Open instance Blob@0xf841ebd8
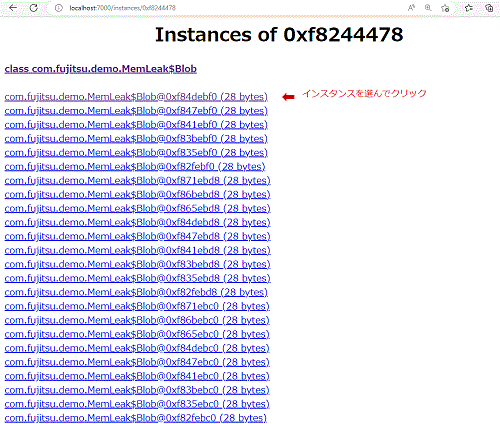Viewport: 500px width, 424px height. (x=137, y=251)
